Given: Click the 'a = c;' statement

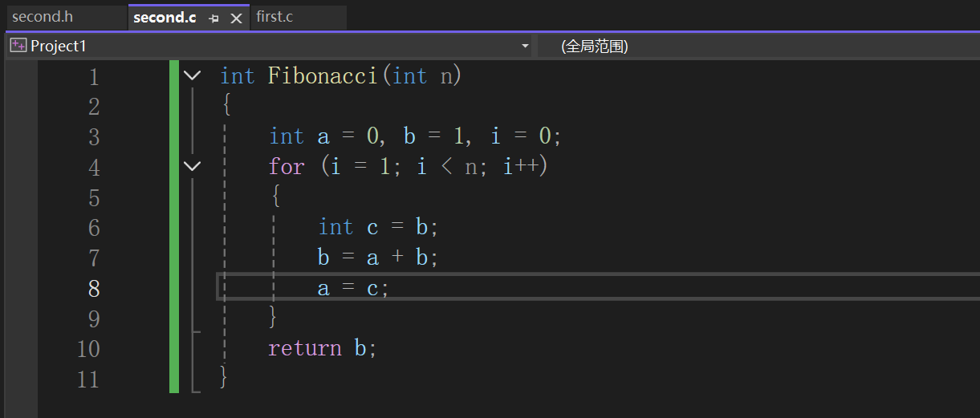Looking at the screenshot, I should click(x=354, y=287).
